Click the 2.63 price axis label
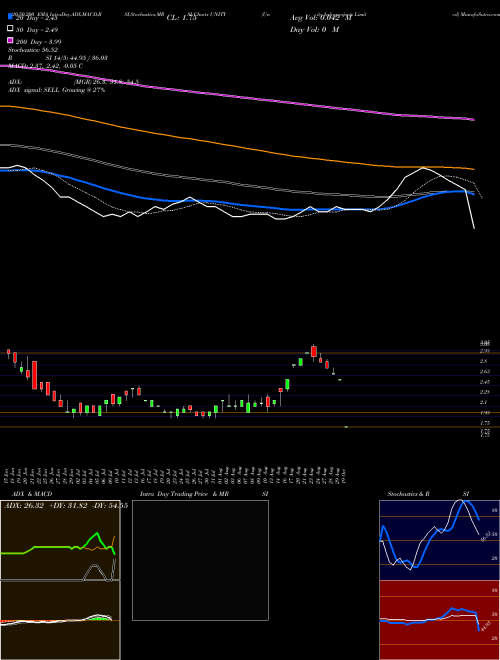This screenshot has width=500, height=660. click(x=485, y=372)
